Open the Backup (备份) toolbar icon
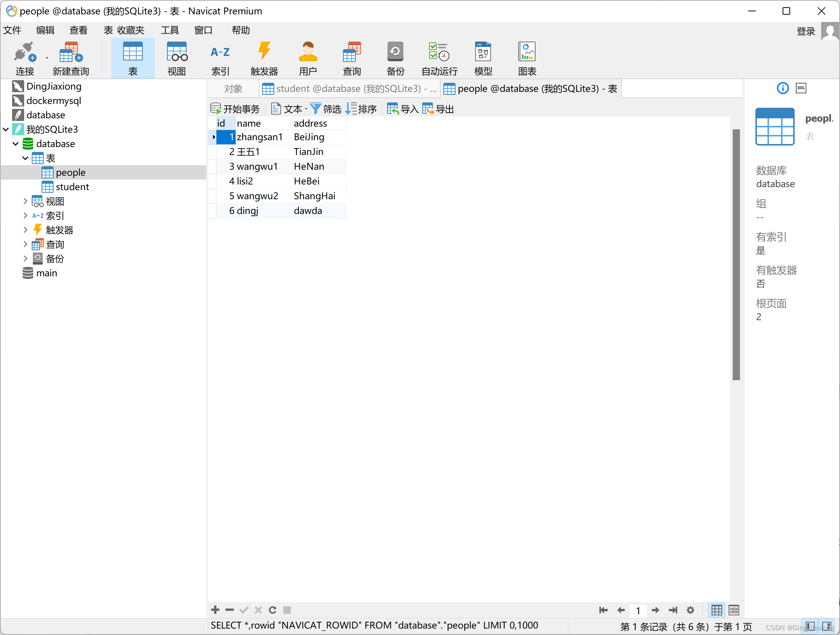 point(395,59)
